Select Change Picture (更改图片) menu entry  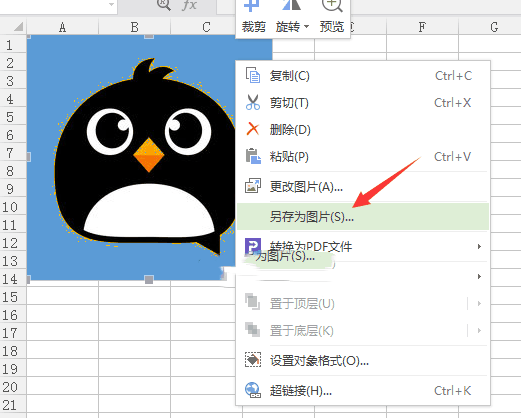coord(363,187)
